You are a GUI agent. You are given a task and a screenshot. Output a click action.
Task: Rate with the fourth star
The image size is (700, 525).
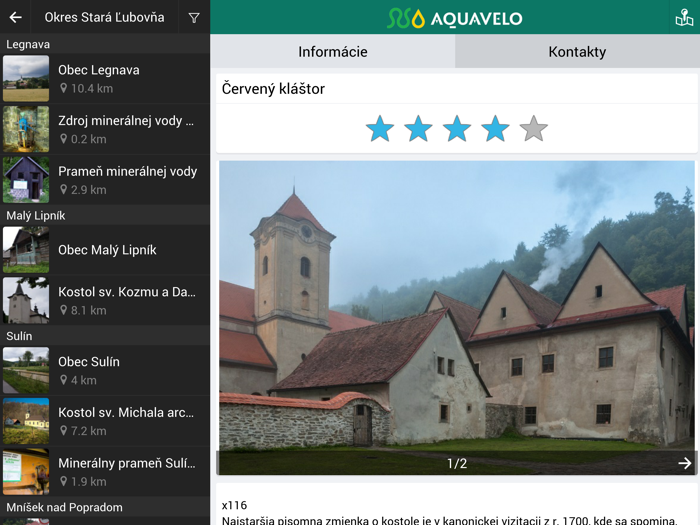pyautogui.click(x=495, y=129)
